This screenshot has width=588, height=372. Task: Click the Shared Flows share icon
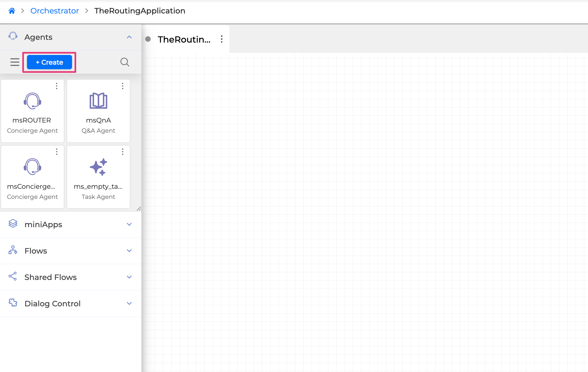(x=13, y=276)
